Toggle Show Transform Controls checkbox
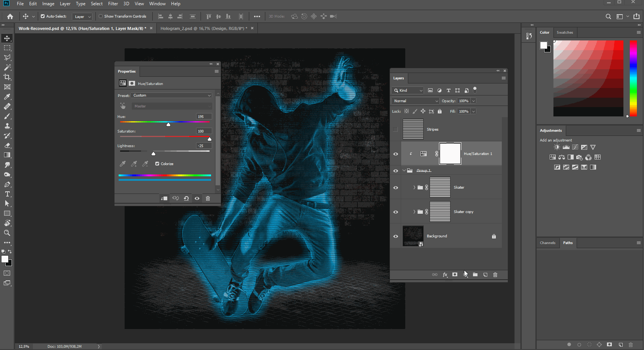 point(101,16)
